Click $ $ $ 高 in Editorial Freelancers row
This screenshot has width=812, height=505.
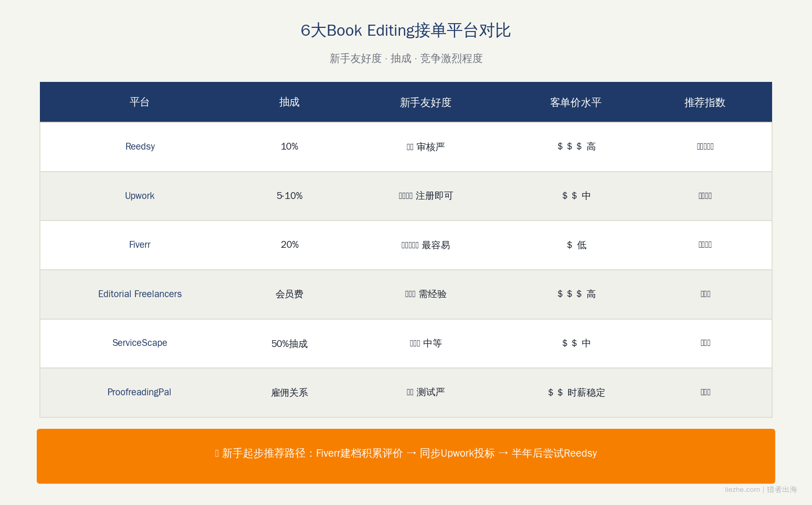click(x=576, y=294)
